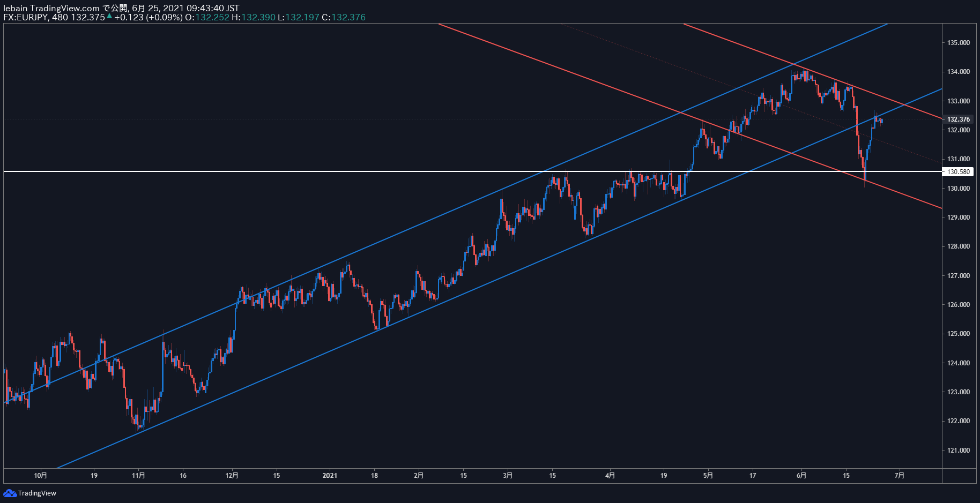This screenshot has width=980, height=503.
Task: Click the 127.000 price axis label
Action: tap(958, 276)
